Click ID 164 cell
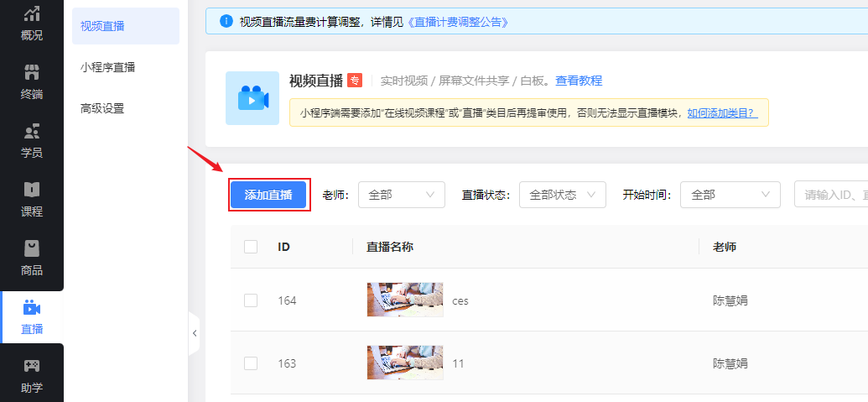Viewport: 868px width, 402px height. point(287,300)
